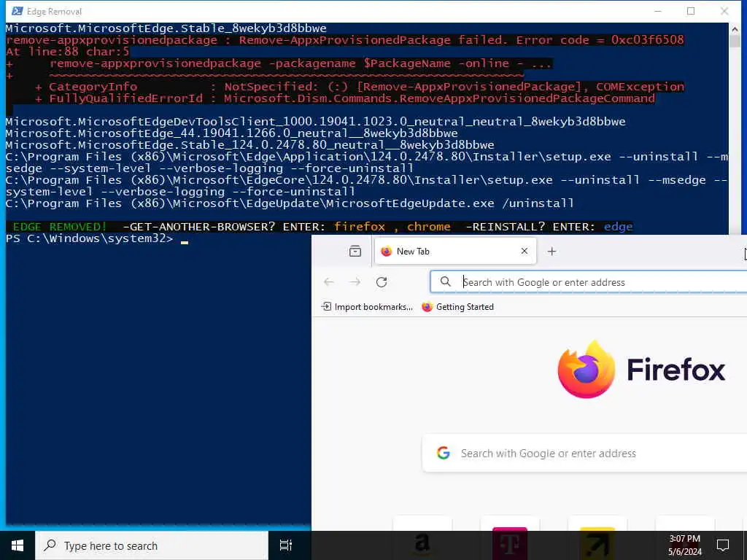
Task: Click the 'At line:88 char:5' line
Action: click(67, 52)
